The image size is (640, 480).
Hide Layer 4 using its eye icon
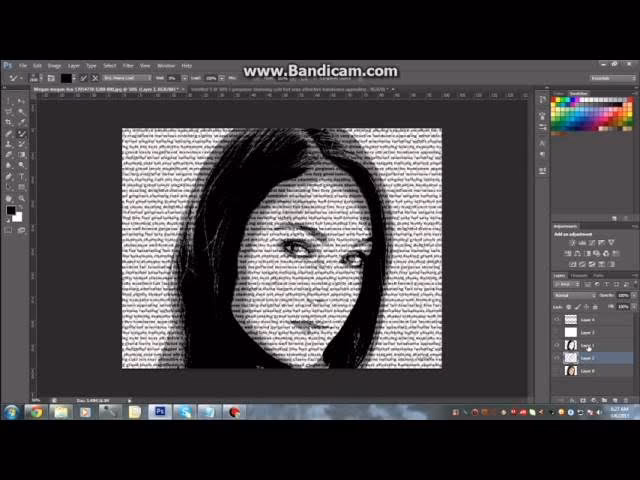pos(557,320)
